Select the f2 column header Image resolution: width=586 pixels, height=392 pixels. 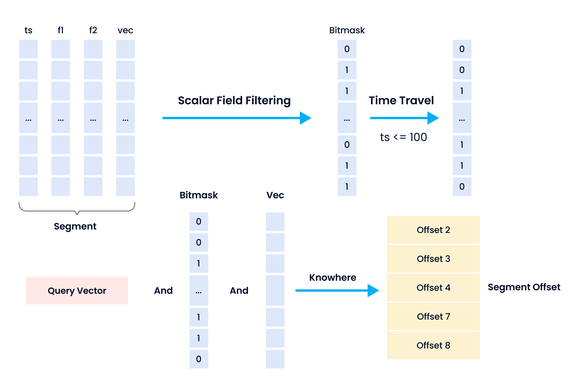point(93,30)
